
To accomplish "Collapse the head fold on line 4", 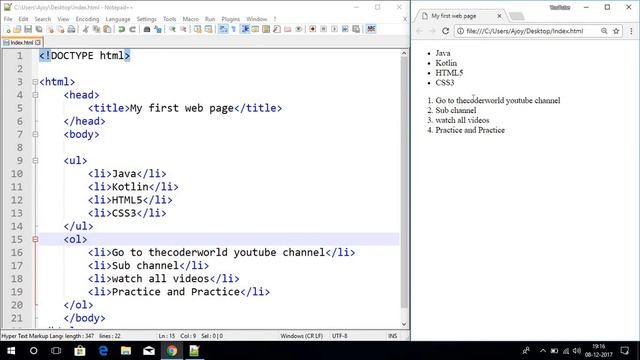I will 35,95.
